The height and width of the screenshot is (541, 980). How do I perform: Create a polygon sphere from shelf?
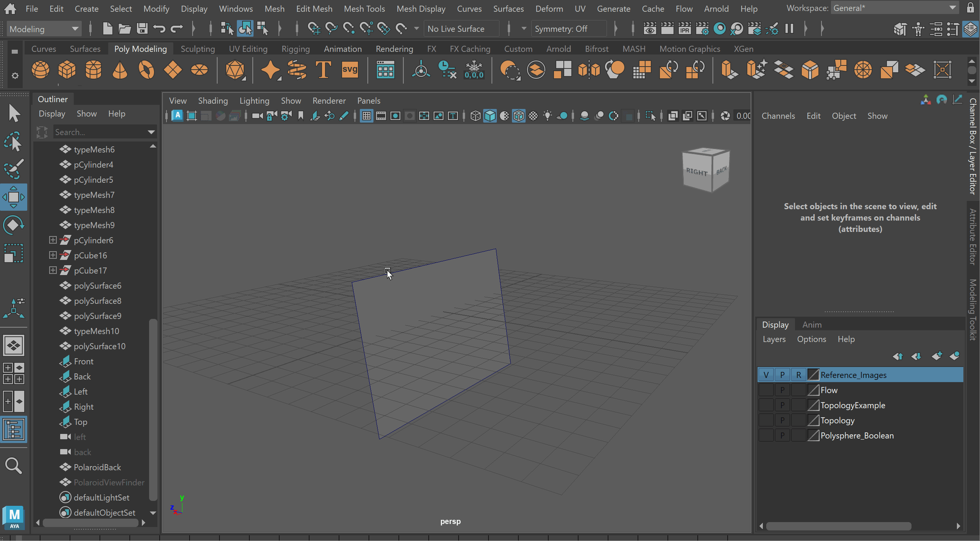pos(40,70)
